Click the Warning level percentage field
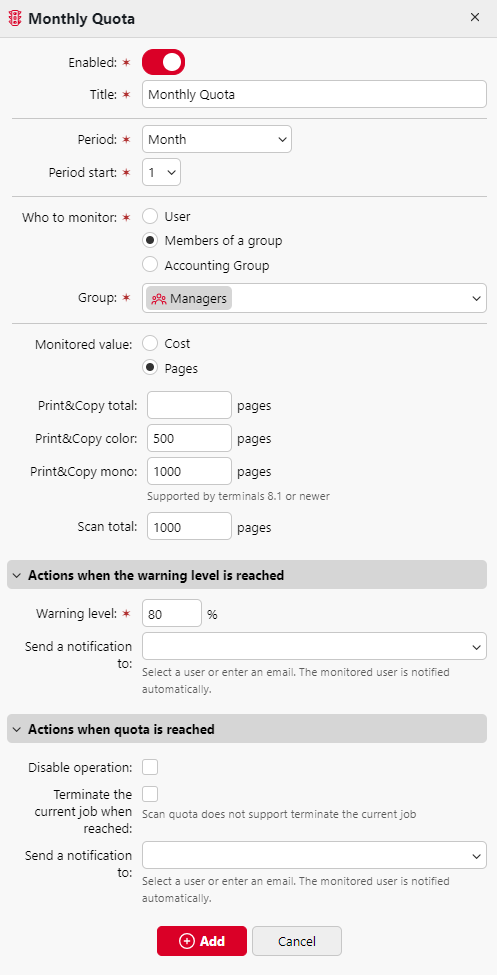The image size is (497, 975). coord(172,614)
